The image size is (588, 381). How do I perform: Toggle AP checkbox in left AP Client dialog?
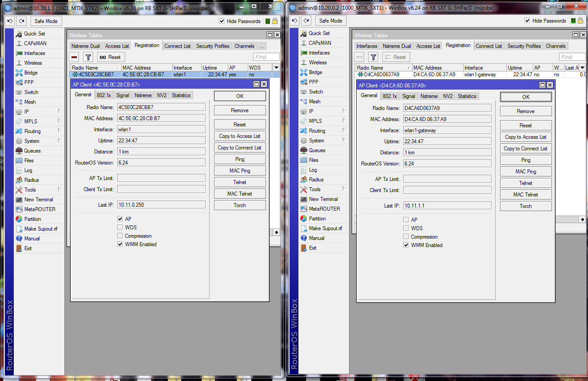[x=120, y=219]
